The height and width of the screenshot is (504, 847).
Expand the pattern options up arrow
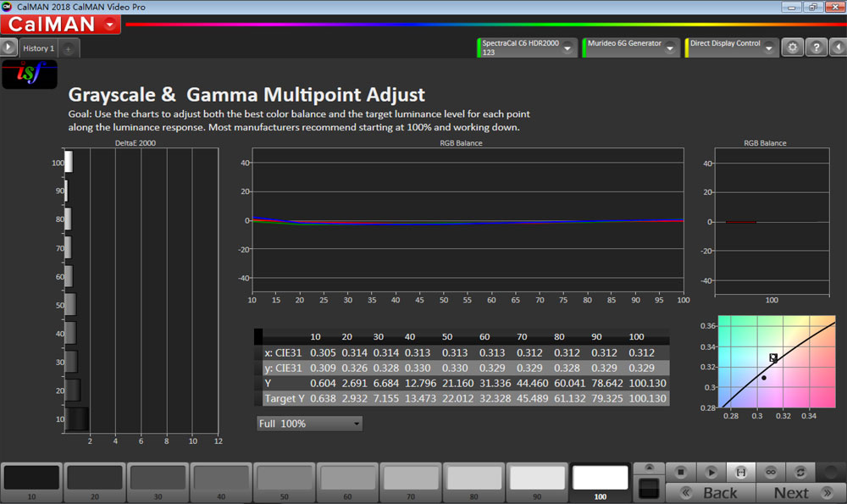point(649,468)
